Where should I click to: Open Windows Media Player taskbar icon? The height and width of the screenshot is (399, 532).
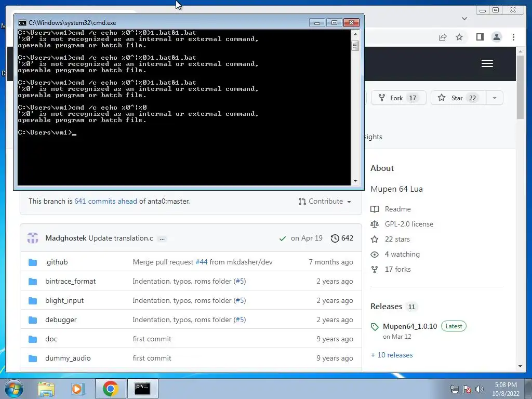coord(77,389)
